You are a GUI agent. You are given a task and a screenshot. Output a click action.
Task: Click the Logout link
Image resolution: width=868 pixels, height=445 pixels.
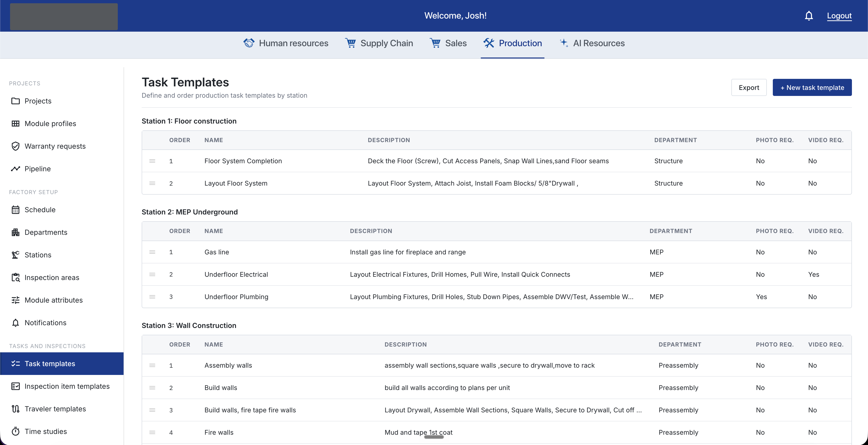(x=839, y=16)
